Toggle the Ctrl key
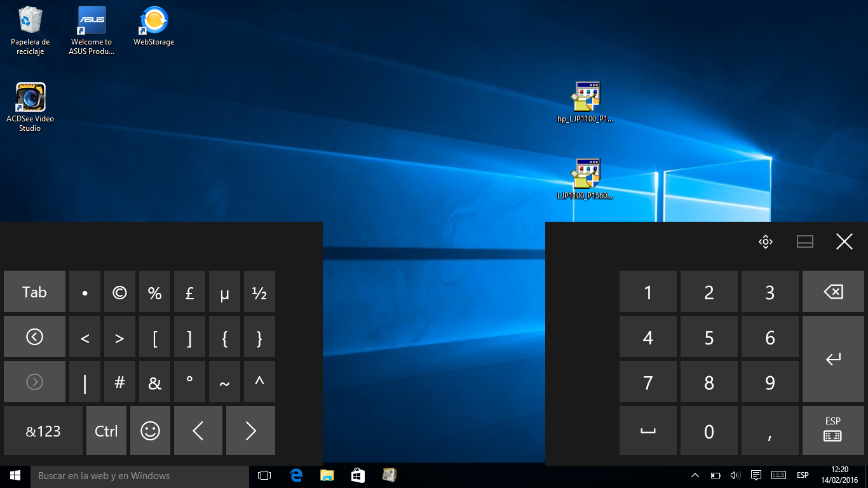 106,431
